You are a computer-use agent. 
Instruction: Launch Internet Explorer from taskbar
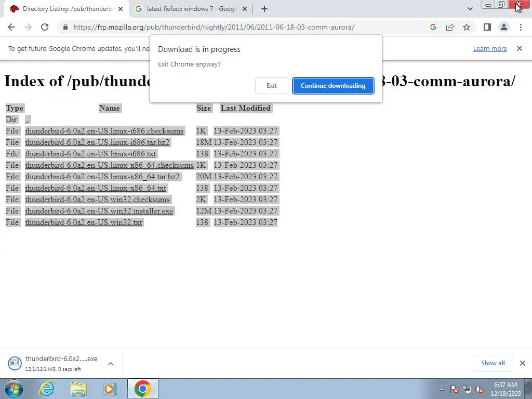[x=46, y=389]
